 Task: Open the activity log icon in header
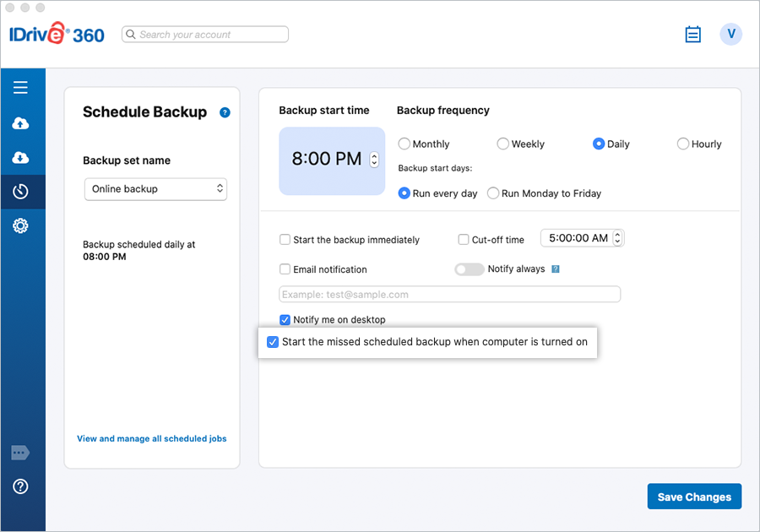692,35
